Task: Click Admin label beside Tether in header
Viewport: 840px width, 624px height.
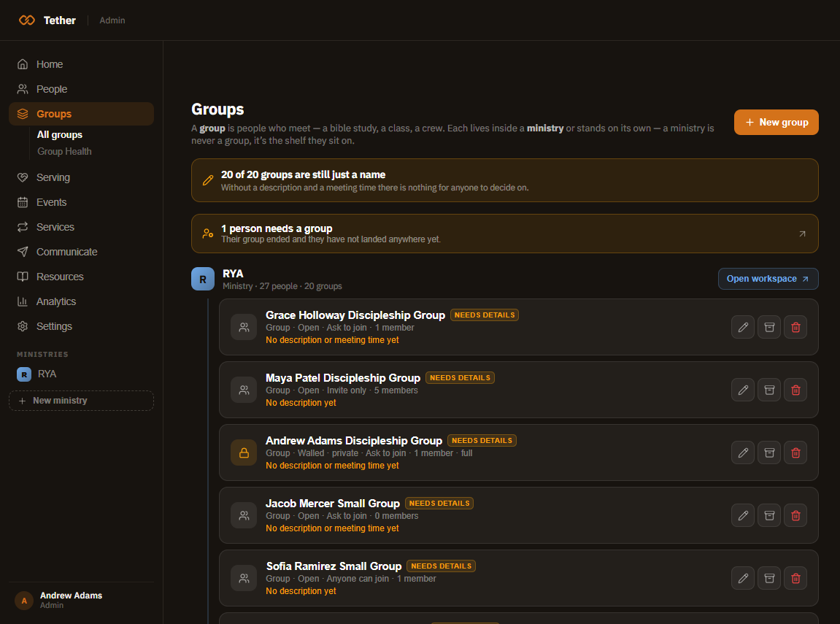Action: coord(112,20)
